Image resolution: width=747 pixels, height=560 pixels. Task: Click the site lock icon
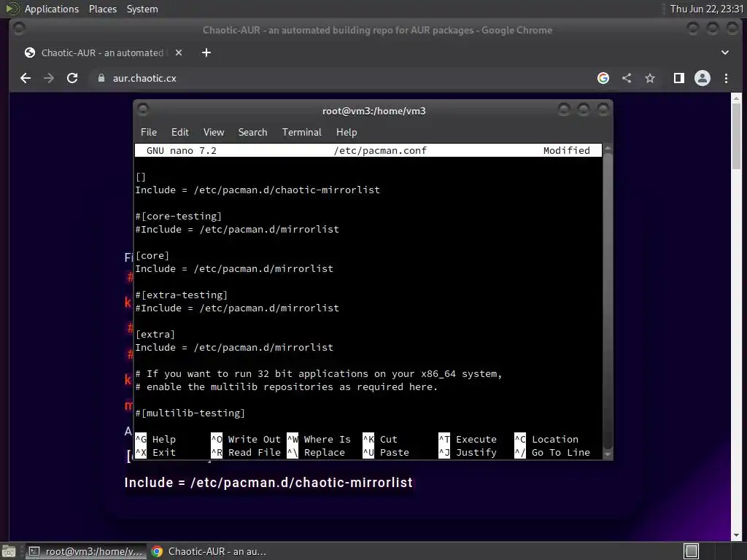101,78
